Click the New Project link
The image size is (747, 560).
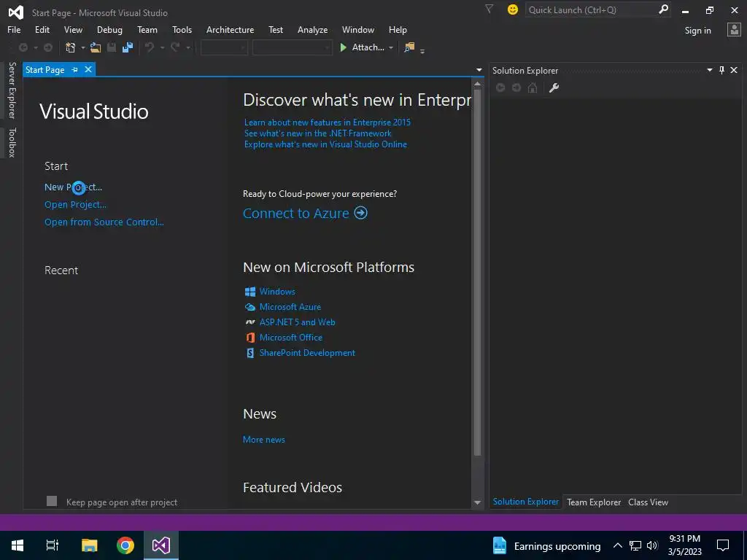click(73, 187)
